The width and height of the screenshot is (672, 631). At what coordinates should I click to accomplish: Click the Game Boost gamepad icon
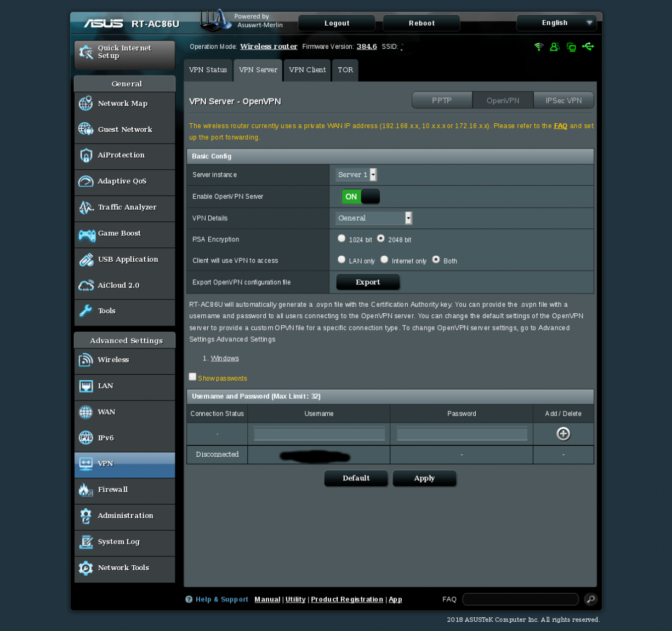pyautogui.click(x=86, y=234)
